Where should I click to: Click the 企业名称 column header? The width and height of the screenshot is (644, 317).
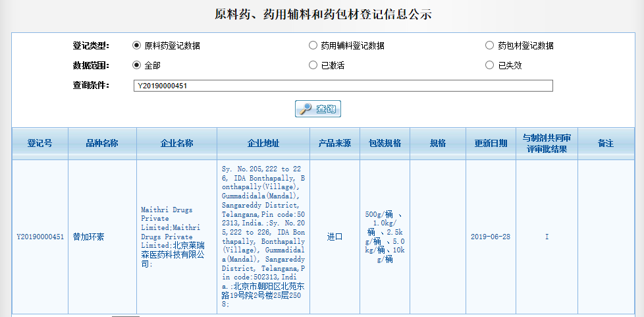[176, 144]
